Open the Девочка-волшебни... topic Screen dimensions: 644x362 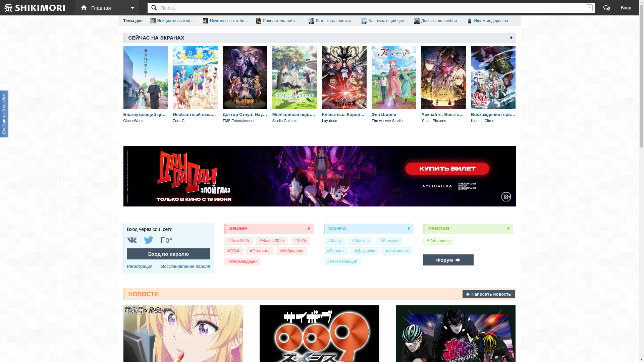point(437,21)
